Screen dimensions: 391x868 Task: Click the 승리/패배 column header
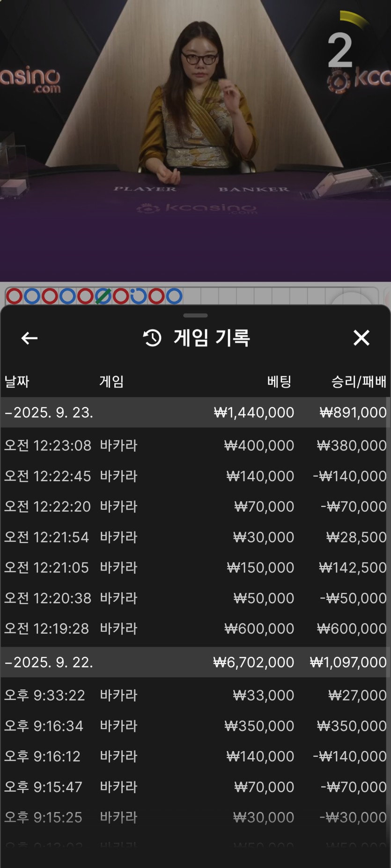click(359, 382)
